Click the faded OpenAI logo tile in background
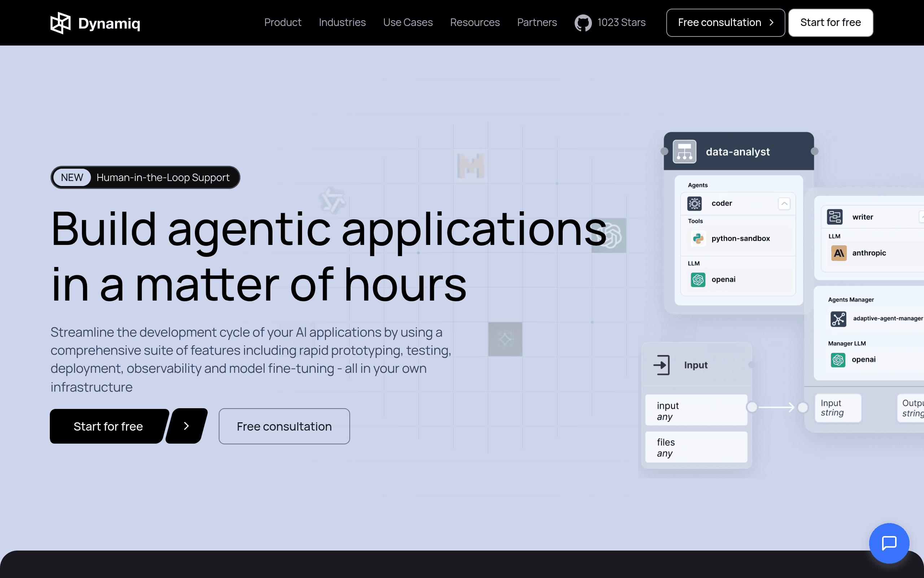The image size is (924, 578). [609, 236]
